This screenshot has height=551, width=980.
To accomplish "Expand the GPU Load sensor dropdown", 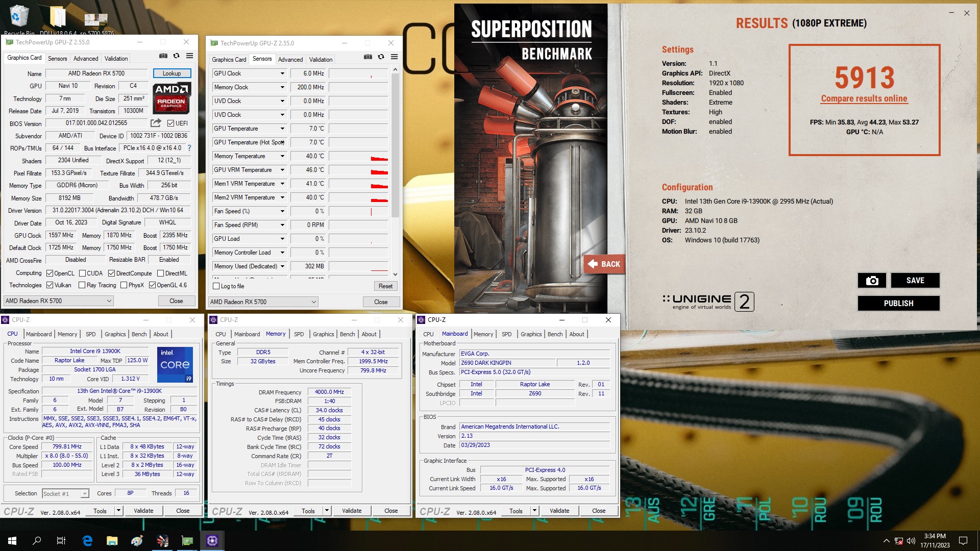I will [x=282, y=239].
